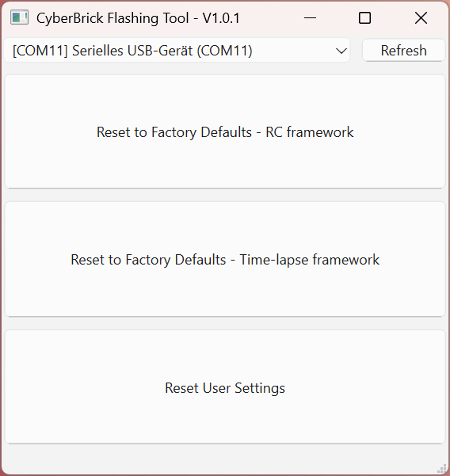Viewport: 450px width, 476px height.
Task: Click the Reset User Settings button
Action: (x=225, y=387)
